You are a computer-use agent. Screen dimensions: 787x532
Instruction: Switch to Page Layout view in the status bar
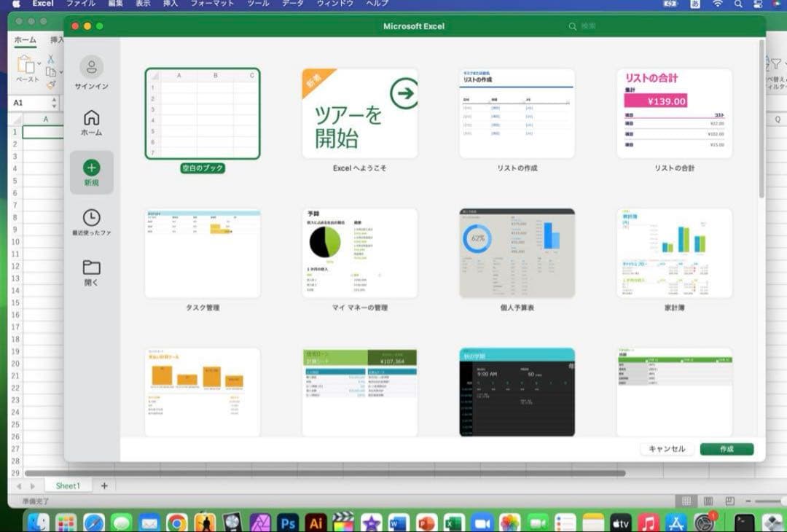tap(708, 501)
